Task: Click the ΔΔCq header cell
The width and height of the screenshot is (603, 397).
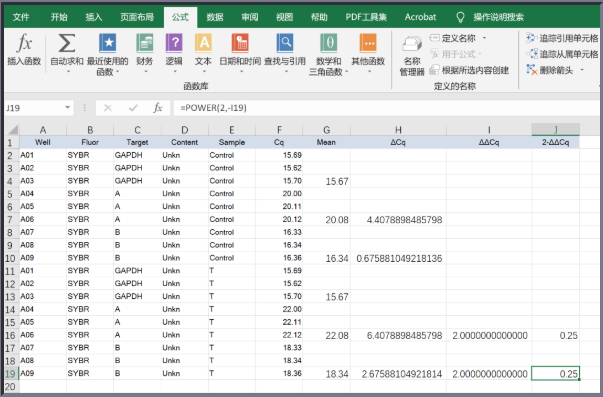Action: [x=489, y=142]
